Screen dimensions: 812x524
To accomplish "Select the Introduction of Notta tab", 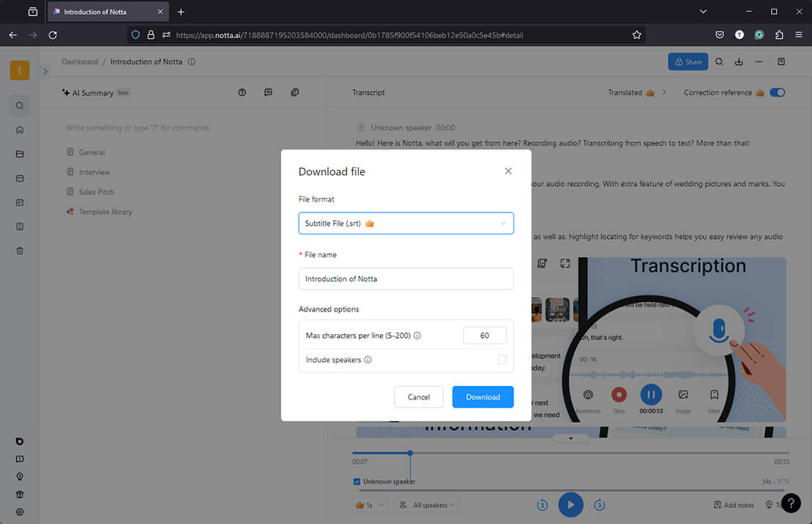I will 108,12.
